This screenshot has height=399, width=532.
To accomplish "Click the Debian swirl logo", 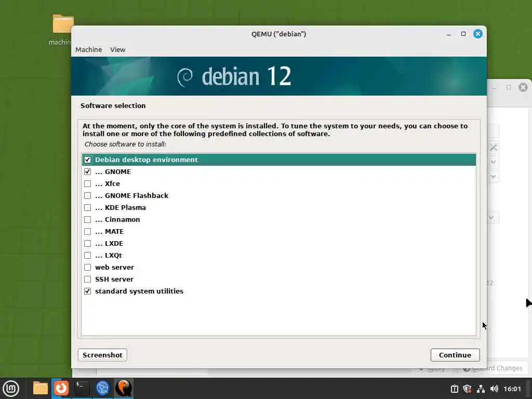I will pos(185,77).
